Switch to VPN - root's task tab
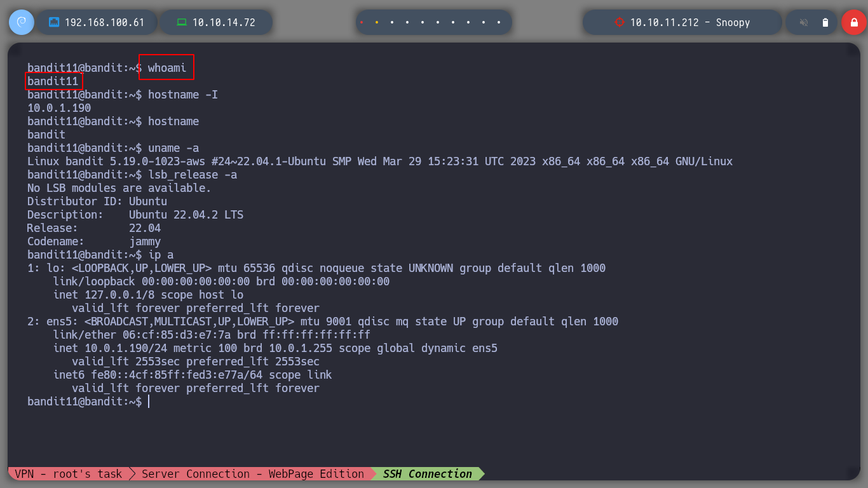Image resolution: width=868 pixels, height=488 pixels. point(69,474)
